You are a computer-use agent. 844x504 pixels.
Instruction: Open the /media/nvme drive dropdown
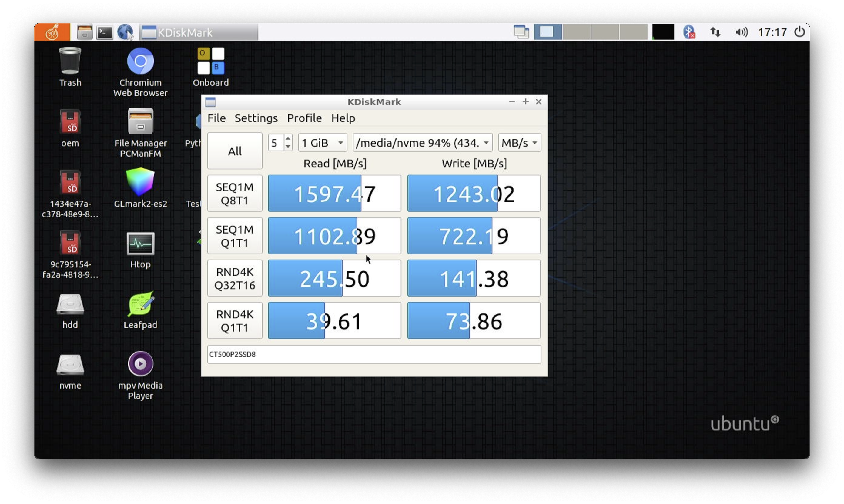[x=423, y=143]
